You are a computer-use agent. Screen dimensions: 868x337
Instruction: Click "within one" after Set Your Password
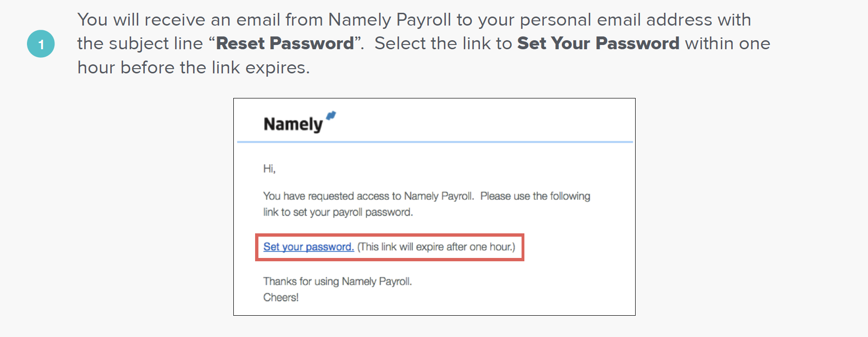click(727, 44)
